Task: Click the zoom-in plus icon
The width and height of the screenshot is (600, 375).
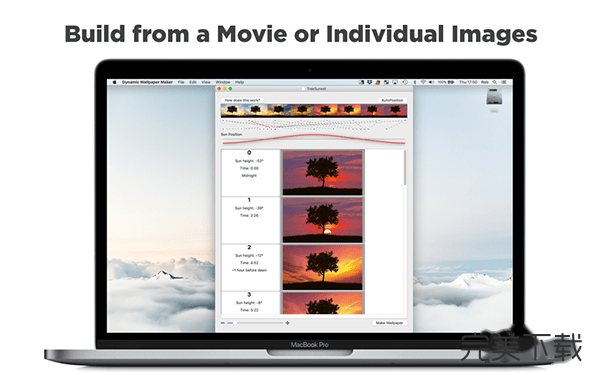Action: point(287,323)
